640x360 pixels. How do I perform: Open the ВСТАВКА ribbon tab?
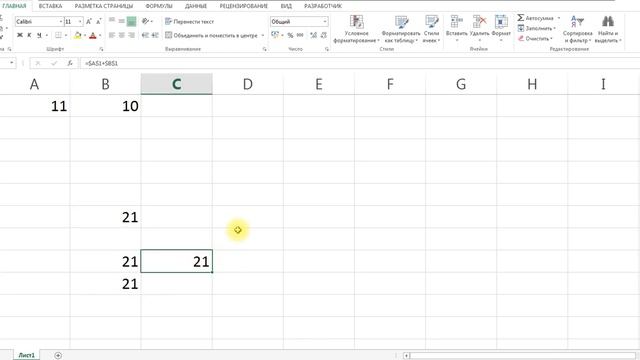pyautogui.click(x=50, y=6)
